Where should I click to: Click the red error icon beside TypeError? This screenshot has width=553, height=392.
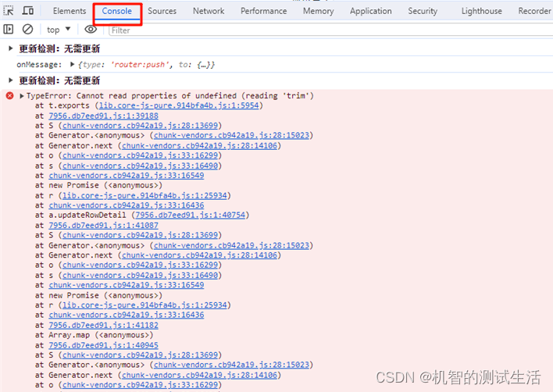[x=10, y=95]
